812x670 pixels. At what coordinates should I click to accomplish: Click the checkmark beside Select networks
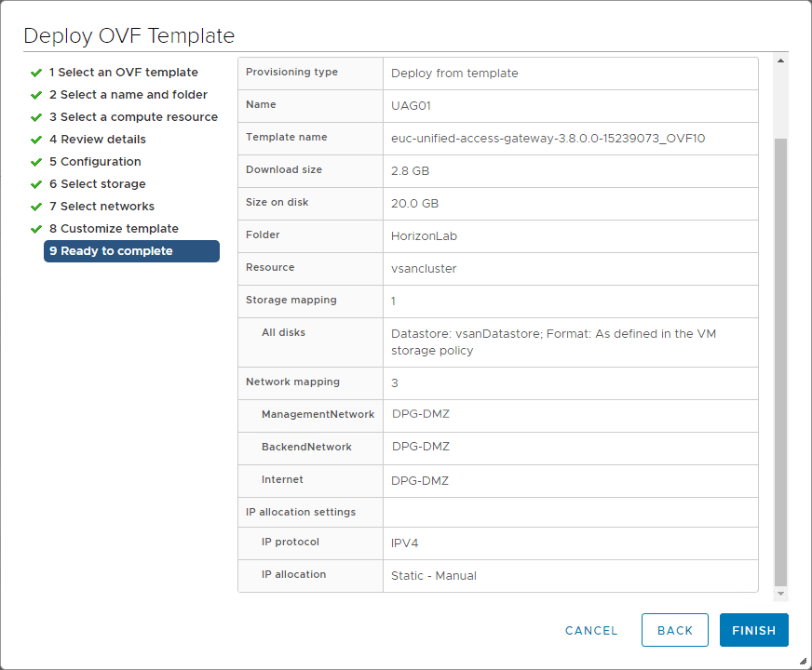(36, 206)
